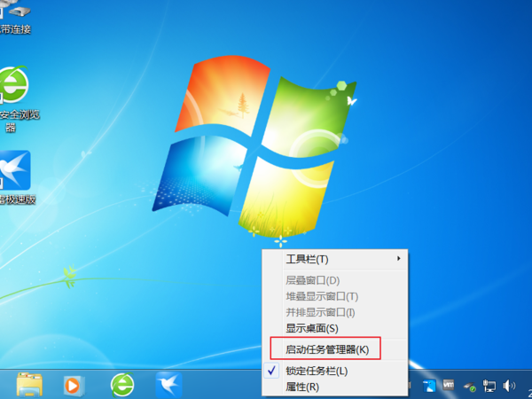This screenshot has width=532, height=399.
Task: Click the blue square tray icon
Action: pyautogui.click(x=429, y=386)
